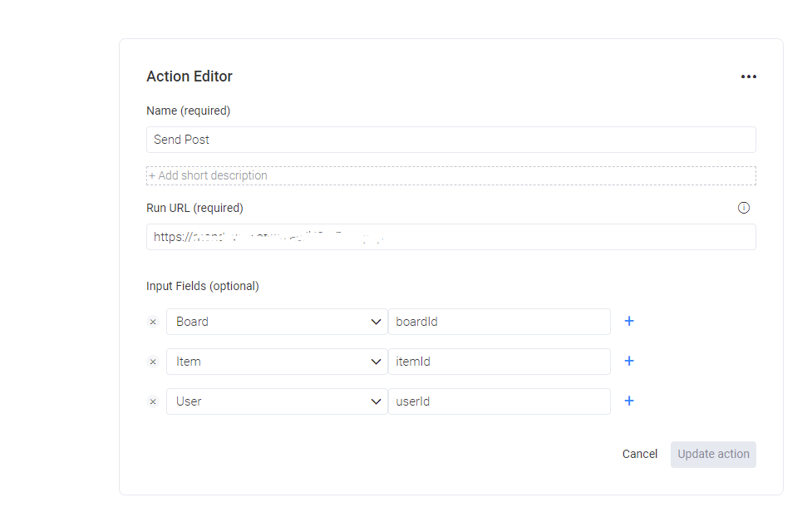This screenshot has height=512, width=812.
Task: Add a field after the itemId row
Action: [629, 361]
